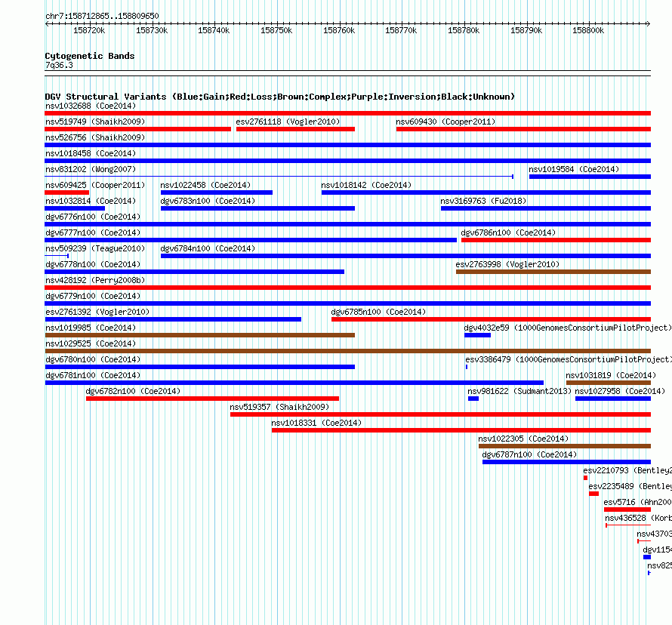Click nsv1018331 (Coe2014) label
This screenshot has width=672, height=625.
[x=316, y=423]
